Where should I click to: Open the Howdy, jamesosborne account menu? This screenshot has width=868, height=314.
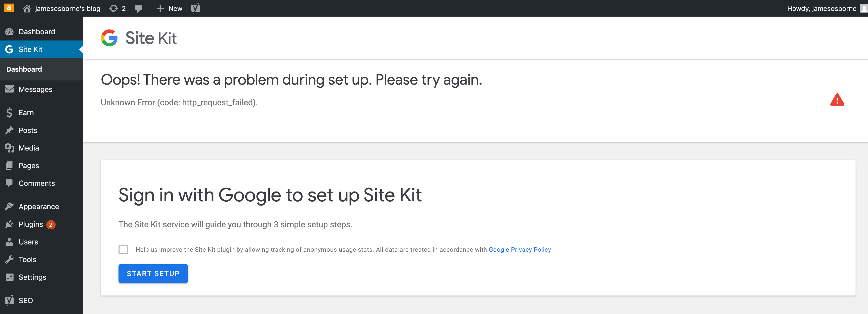click(827, 8)
